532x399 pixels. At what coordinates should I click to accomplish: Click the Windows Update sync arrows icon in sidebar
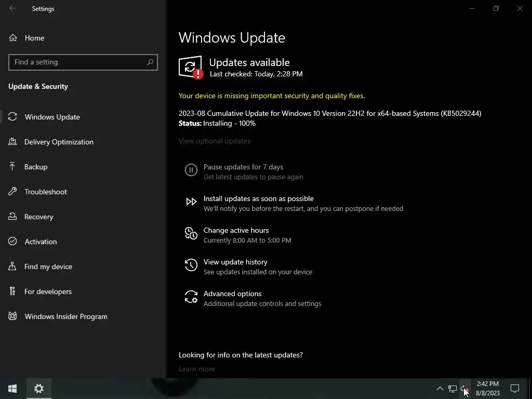(x=12, y=117)
